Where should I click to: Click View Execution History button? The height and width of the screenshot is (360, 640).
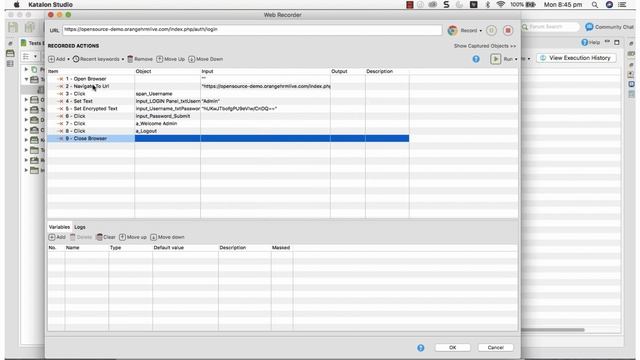coord(576,58)
